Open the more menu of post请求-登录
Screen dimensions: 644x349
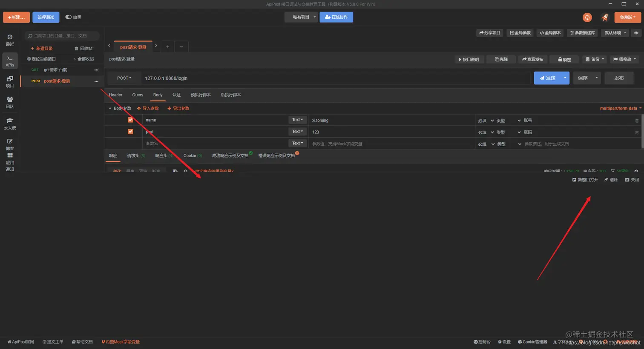96,81
